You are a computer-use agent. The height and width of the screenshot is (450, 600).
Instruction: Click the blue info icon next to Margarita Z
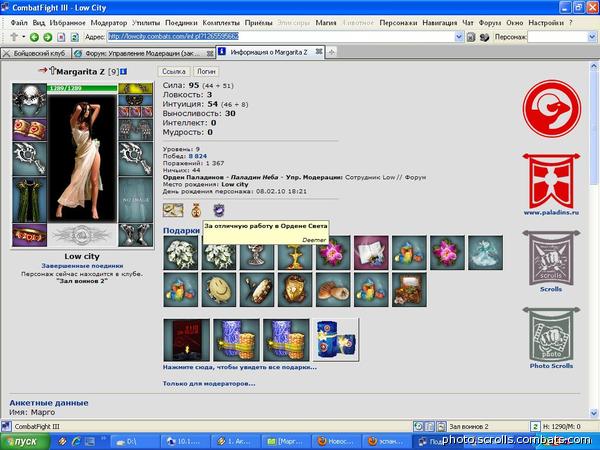click(124, 72)
